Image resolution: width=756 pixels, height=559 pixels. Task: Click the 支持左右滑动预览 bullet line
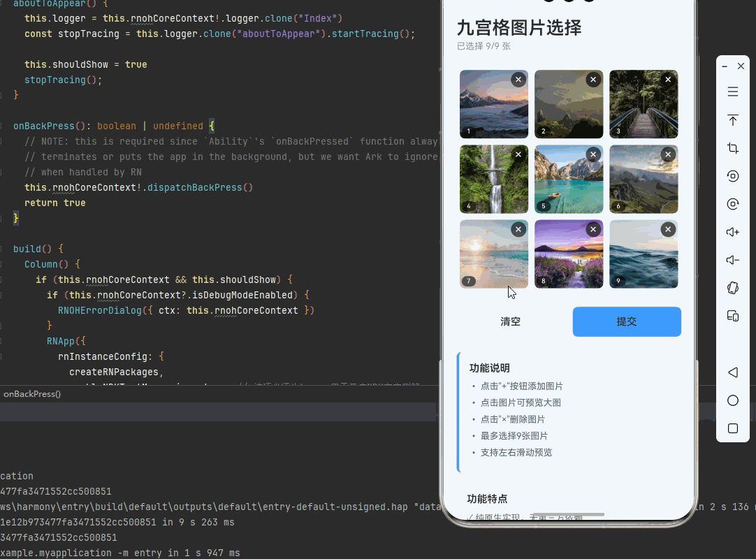(x=516, y=452)
